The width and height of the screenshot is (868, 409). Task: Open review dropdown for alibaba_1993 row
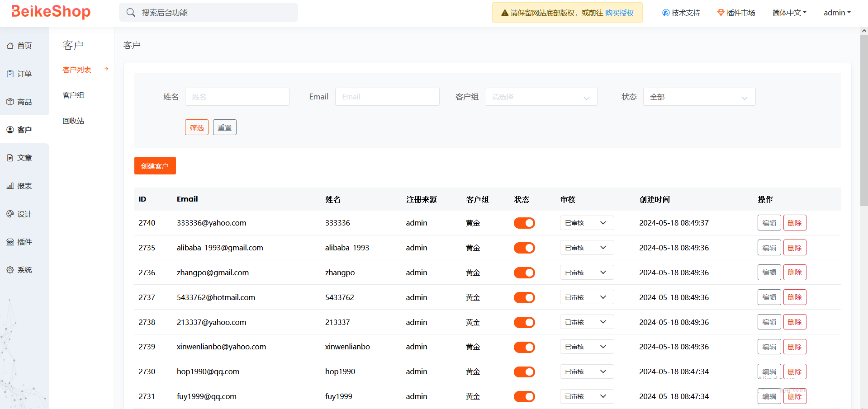tap(586, 248)
